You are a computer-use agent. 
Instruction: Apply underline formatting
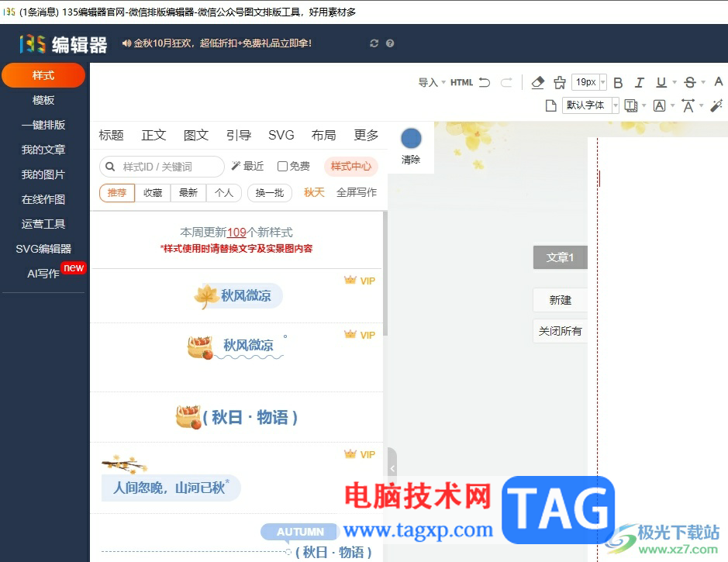point(661,83)
